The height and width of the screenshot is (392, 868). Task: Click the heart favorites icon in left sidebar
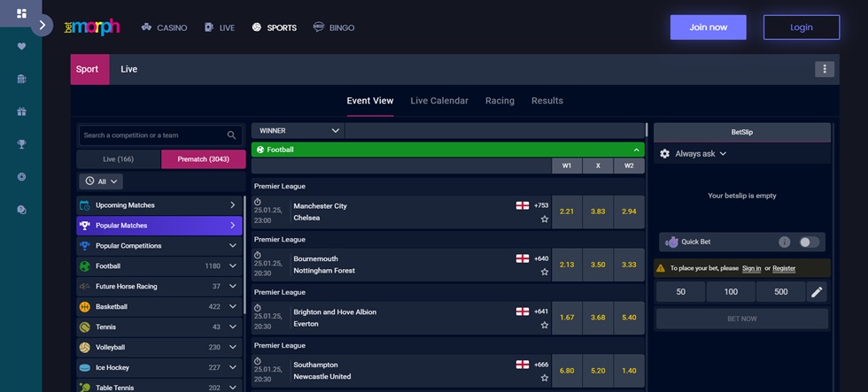coord(21,46)
